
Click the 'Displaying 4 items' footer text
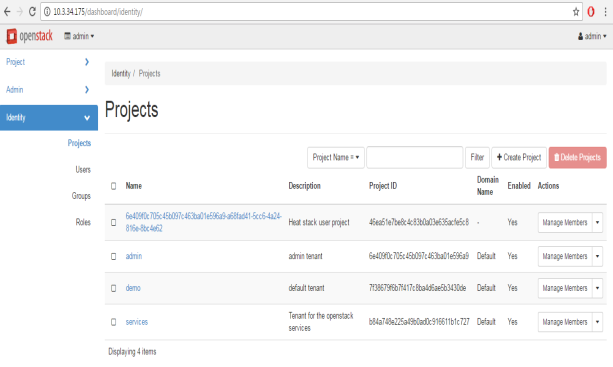(x=132, y=352)
